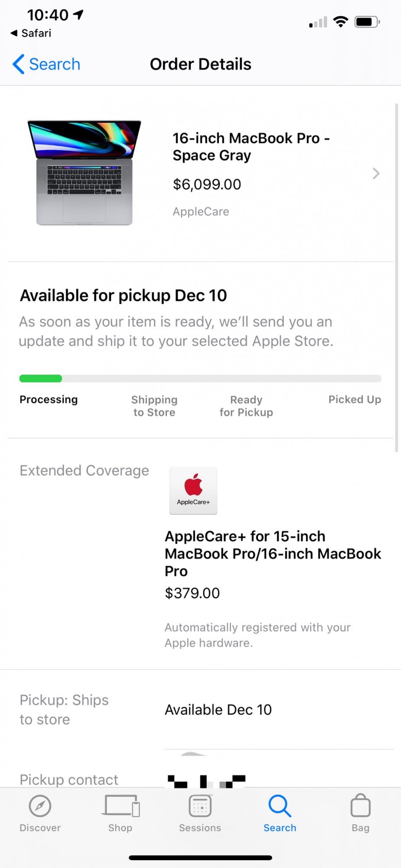Tap the battery status icon
The height and width of the screenshot is (868, 401).
[367, 22]
